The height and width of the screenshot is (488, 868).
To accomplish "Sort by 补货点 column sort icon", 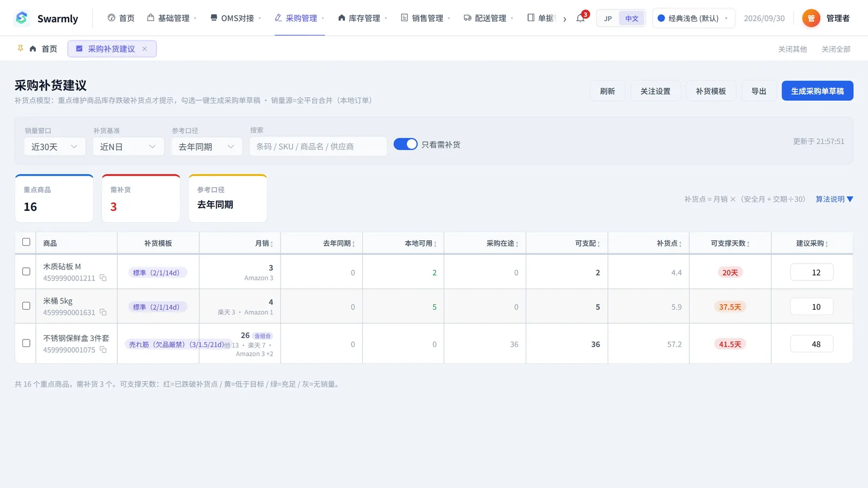I will (680, 244).
